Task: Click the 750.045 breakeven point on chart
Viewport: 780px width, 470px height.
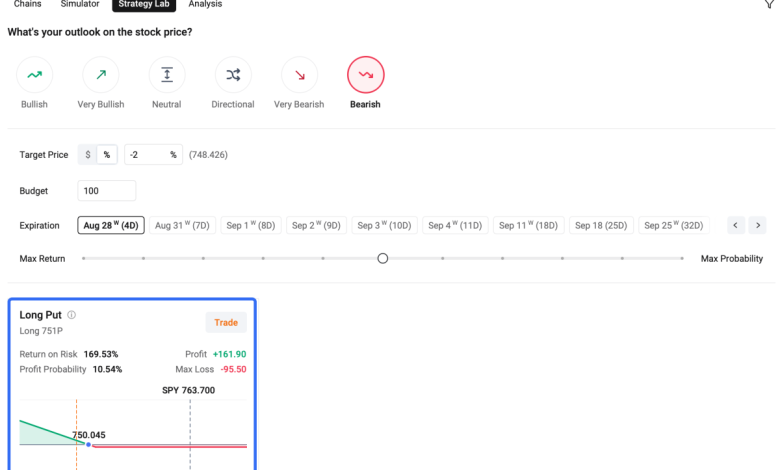Action: [89, 445]
